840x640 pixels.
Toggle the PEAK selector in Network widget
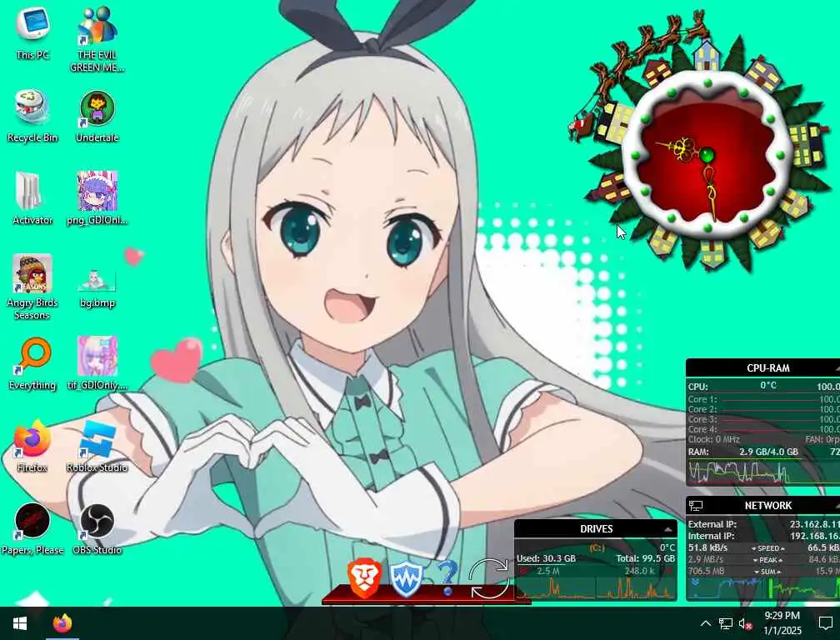(768, 560)
